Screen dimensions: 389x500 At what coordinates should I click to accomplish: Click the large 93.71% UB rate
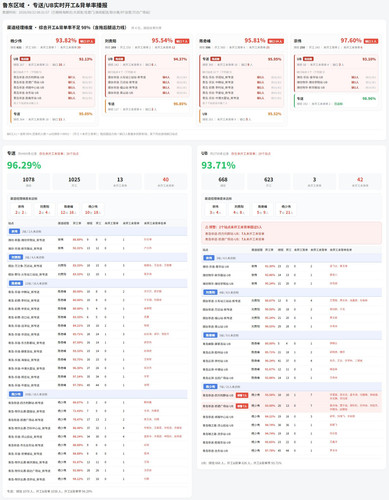(218, 165)
